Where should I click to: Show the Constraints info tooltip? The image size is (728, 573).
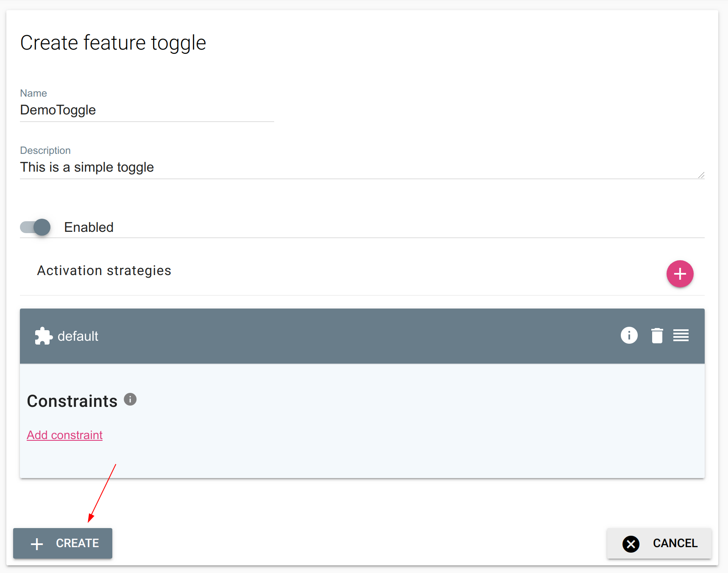pyautogui.click(x=130, y=399)
